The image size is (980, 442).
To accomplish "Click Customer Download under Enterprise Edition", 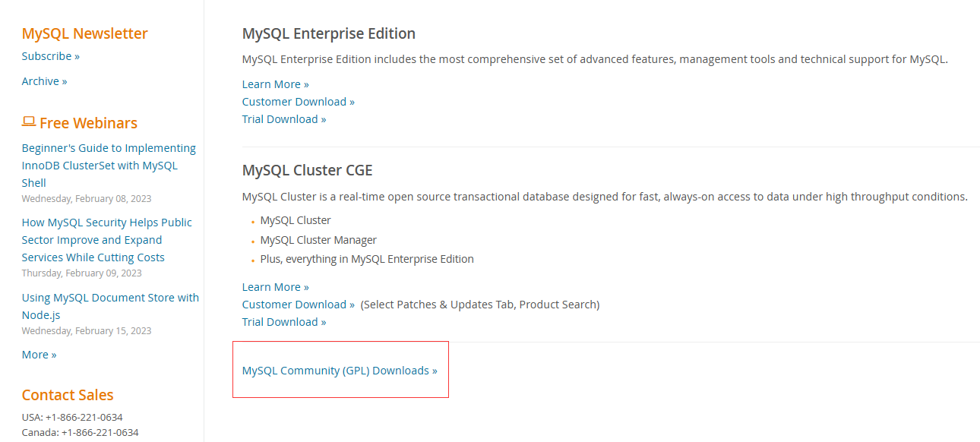I will [298, 102].
